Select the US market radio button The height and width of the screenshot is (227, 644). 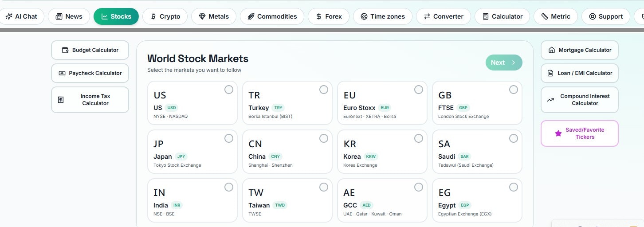coord(229,90)
